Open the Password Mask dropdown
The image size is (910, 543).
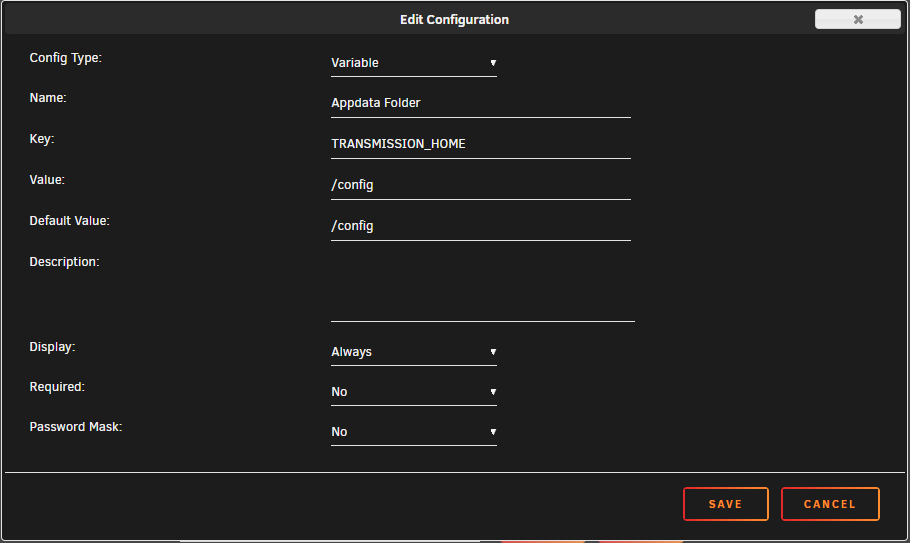(x=414, y=432)
